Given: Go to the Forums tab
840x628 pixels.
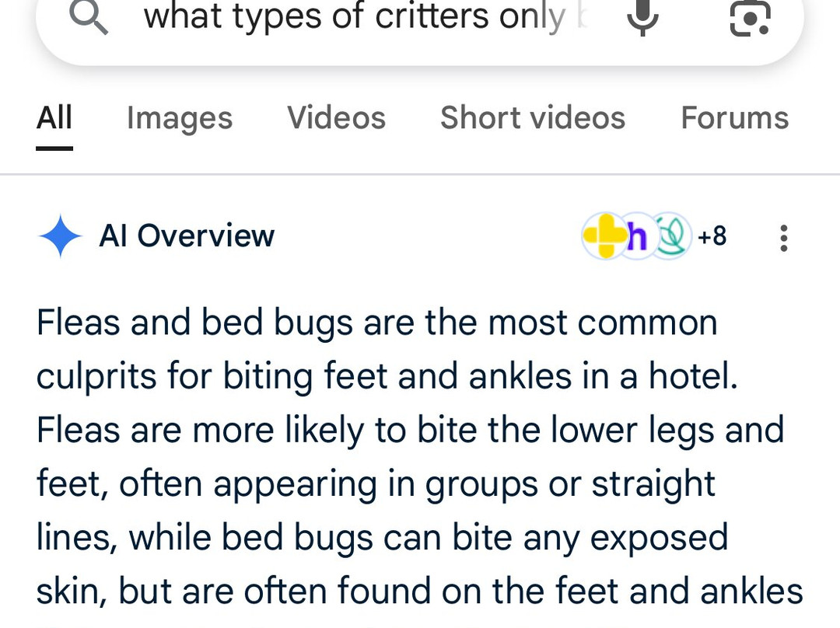Looking at the screenshot, I should click(734, 118).
